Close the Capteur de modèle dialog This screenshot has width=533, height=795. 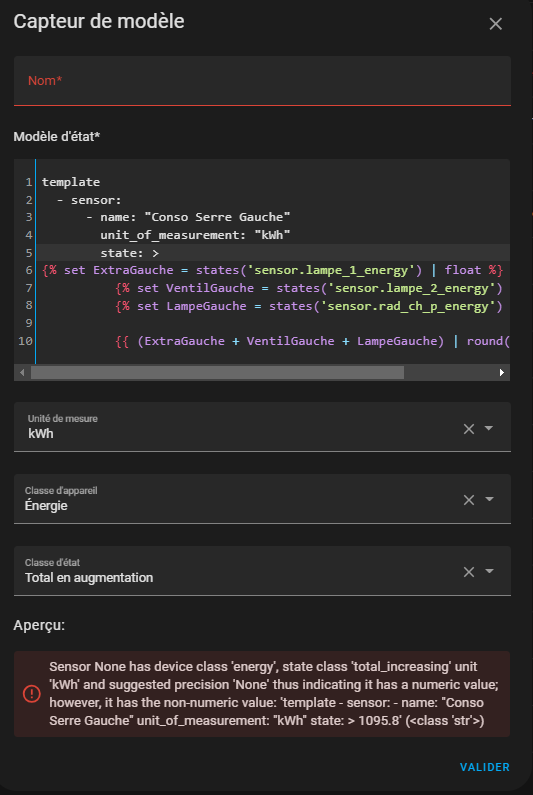495,23
